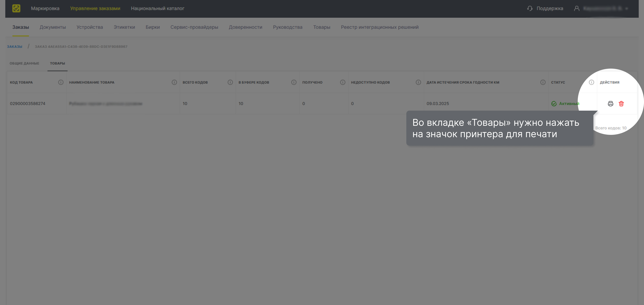Image resolution: width=644 pixels, height=305 pixels.
Task: Select the Товары order tab
Action: click(57, 63)
